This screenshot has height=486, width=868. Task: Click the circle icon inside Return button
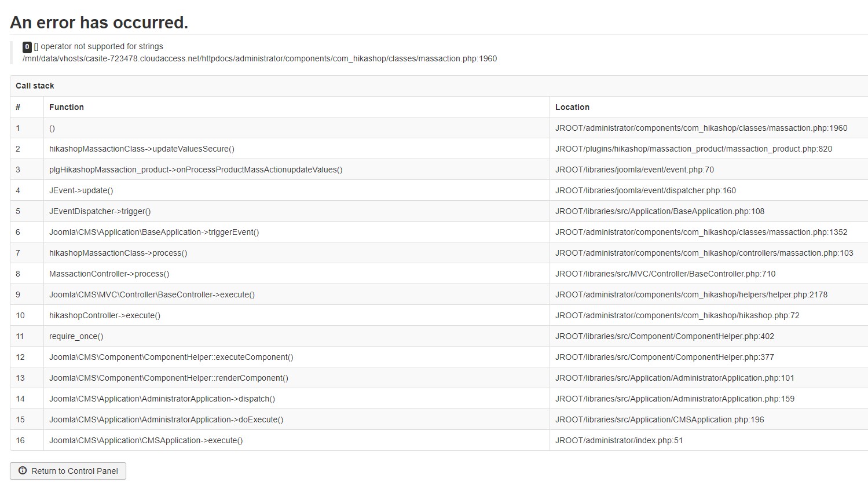pos(23,471)
